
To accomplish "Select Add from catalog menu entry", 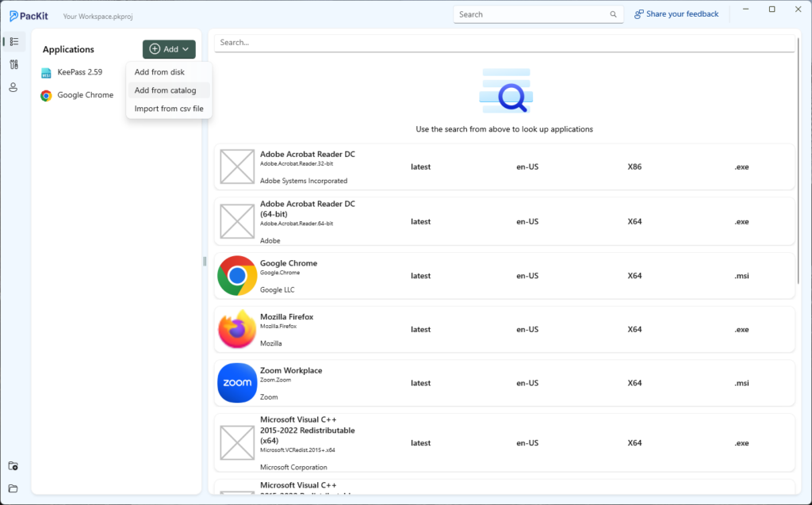I will [x=165, y=90].
